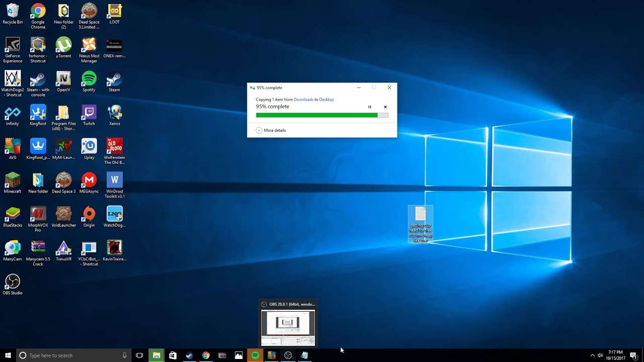Click the Downloads link in the copy dialog
Viewport: 644px width, 362px height.
(x=303, y=100)
